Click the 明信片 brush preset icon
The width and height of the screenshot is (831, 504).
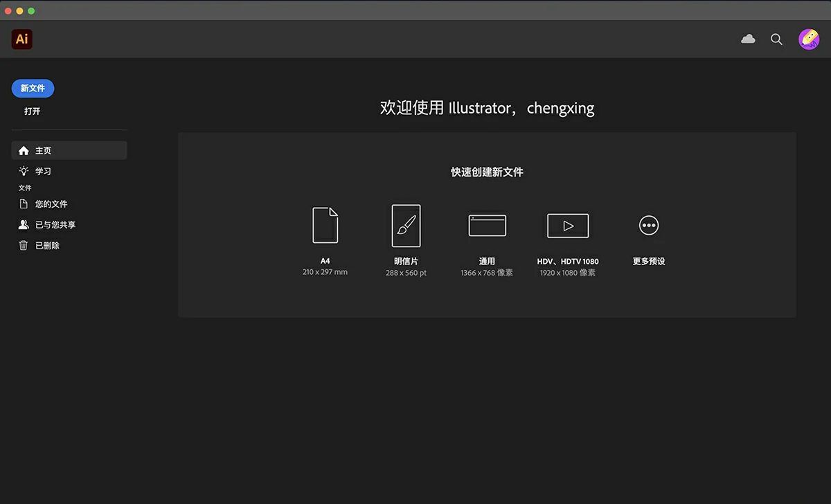point(406,226)
